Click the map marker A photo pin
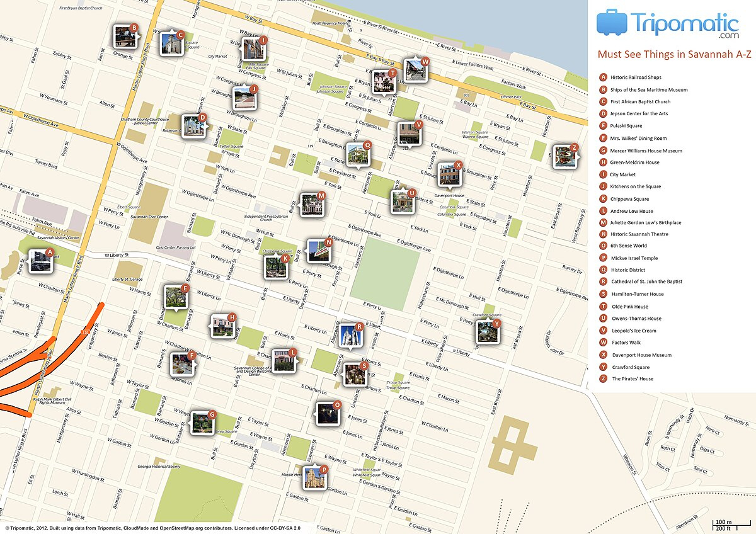756x534 pixels. pyautogui.click(x=40, y=260)
